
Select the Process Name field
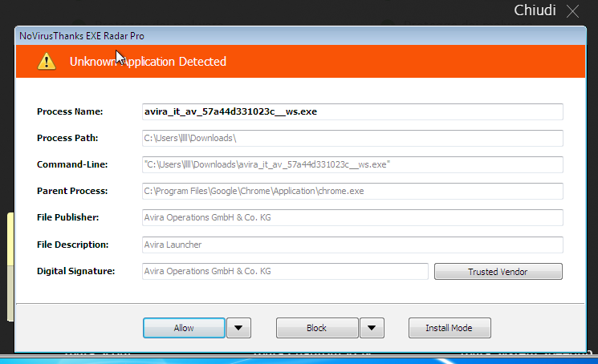point(352,111)
